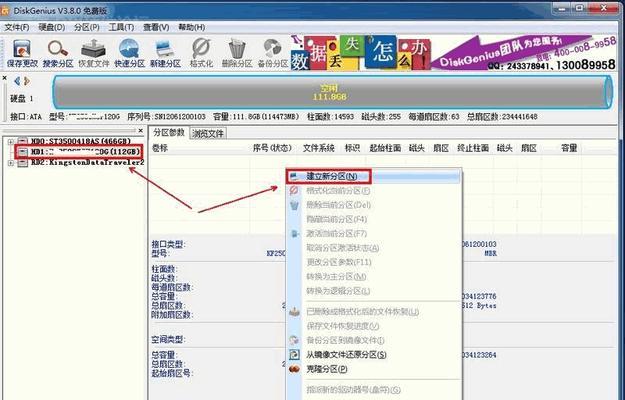This screenshot has height=400, width=625.
Task: Click the 序号(状态) column header
Action: click(x=272, y=148)
